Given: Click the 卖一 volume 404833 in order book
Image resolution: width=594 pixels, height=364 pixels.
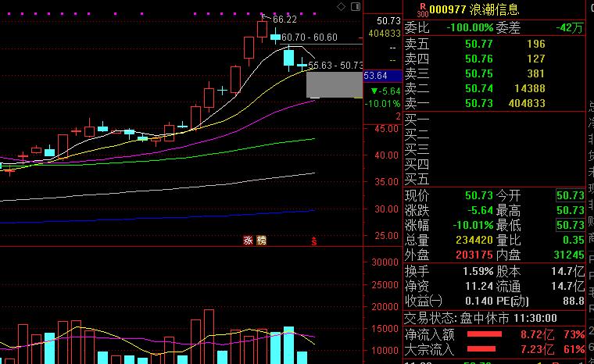Looking at the screenshot, I should [527, 103].
